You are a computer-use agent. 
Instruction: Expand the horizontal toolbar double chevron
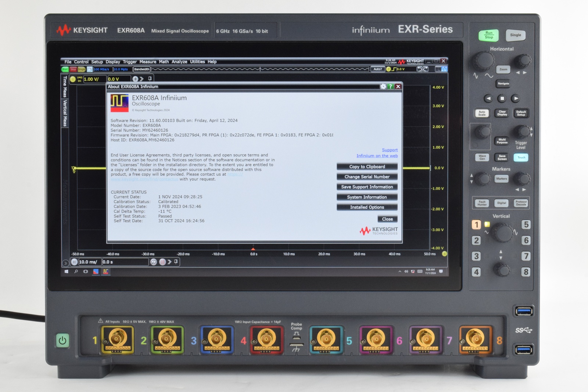(x=169, y=262)
